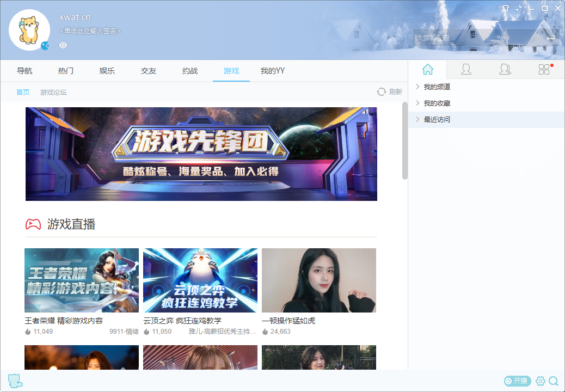This screenshot has height=392, width=565.
Task: Click the 游戏直播 section heading
Action: [71, 224]
